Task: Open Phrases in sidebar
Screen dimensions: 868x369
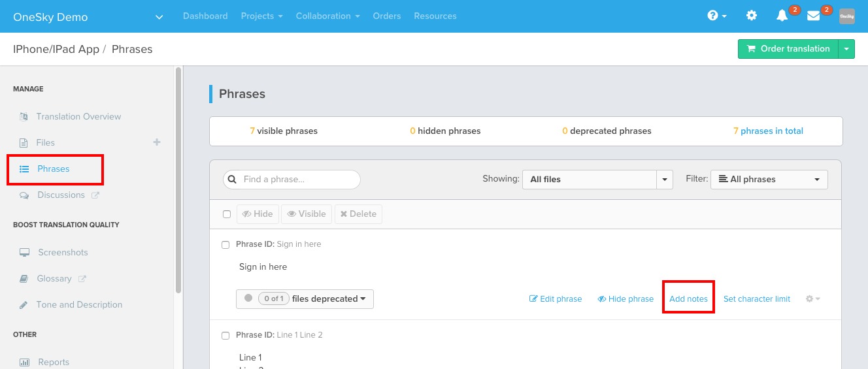Action: 54,169
